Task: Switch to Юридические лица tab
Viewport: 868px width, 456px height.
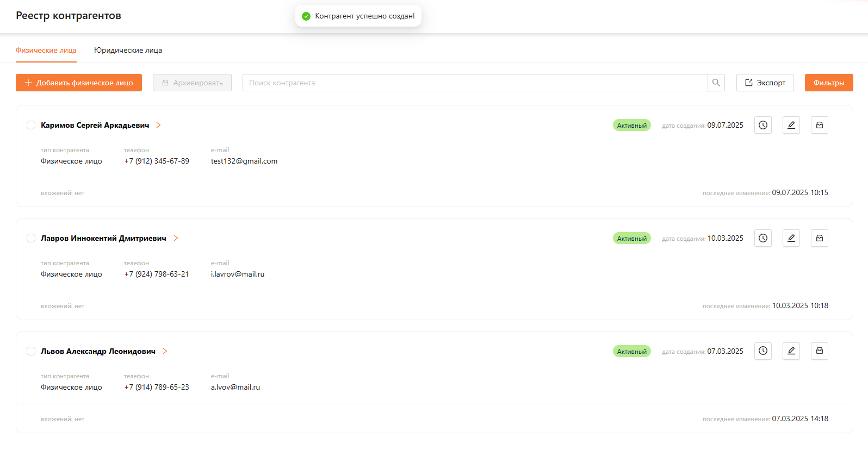Action: point(128,50)
